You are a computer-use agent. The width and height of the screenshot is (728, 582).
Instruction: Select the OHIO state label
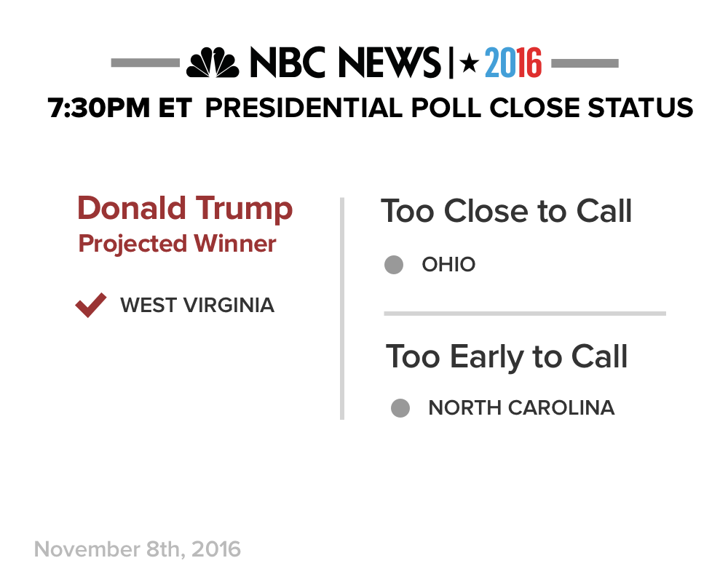448,265
